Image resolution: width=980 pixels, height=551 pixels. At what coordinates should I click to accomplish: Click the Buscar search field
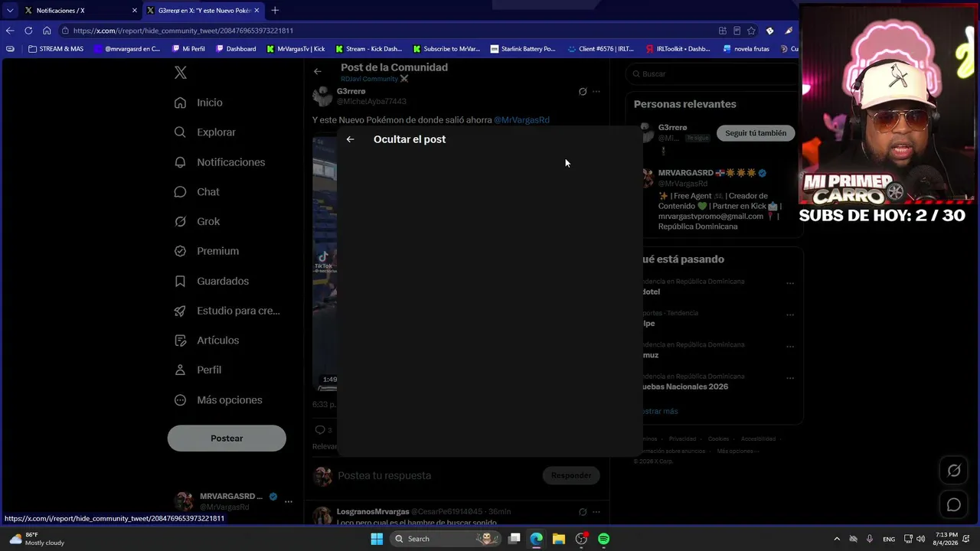[712, 74]
